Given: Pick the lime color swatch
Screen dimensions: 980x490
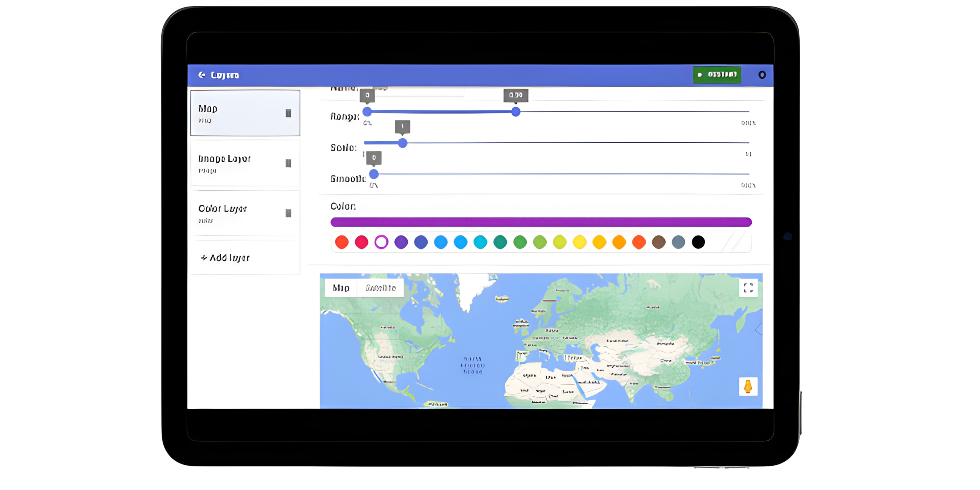Looking at the screenshot, I should click(x=560, y=242).
